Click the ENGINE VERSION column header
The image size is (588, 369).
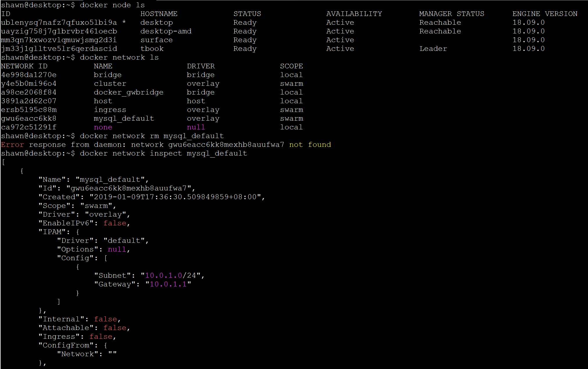(x=545, y=14)
